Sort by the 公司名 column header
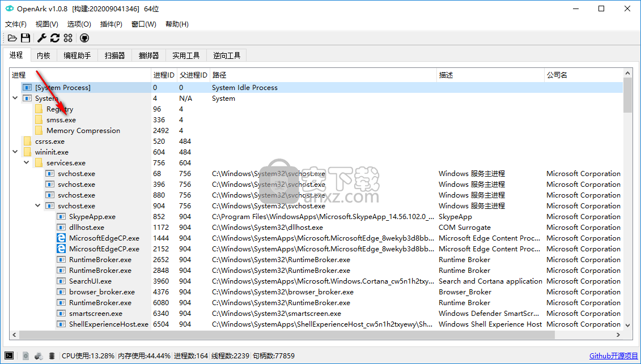 pyautogui.click(x=583, y=75)
